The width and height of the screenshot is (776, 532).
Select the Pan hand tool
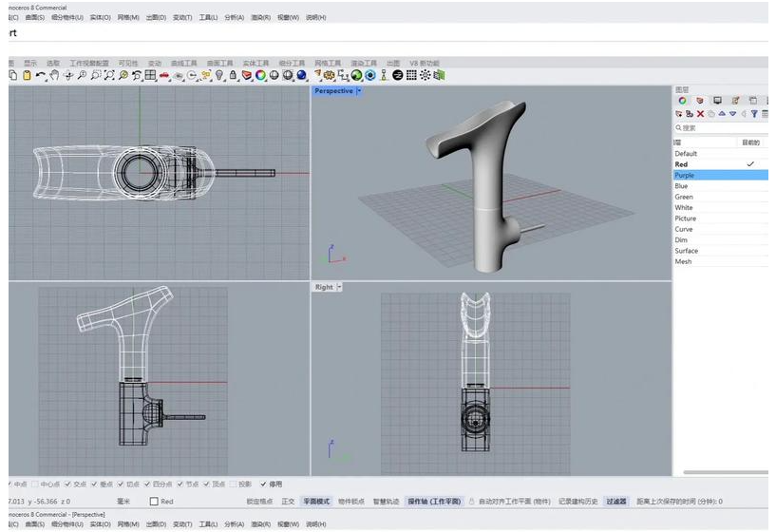(54, 75)
